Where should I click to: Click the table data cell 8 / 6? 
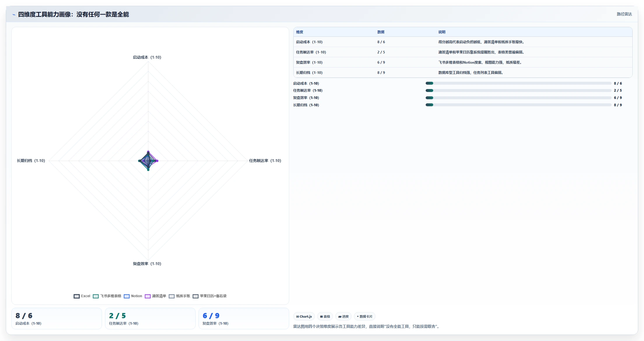[x=381, y=42]
